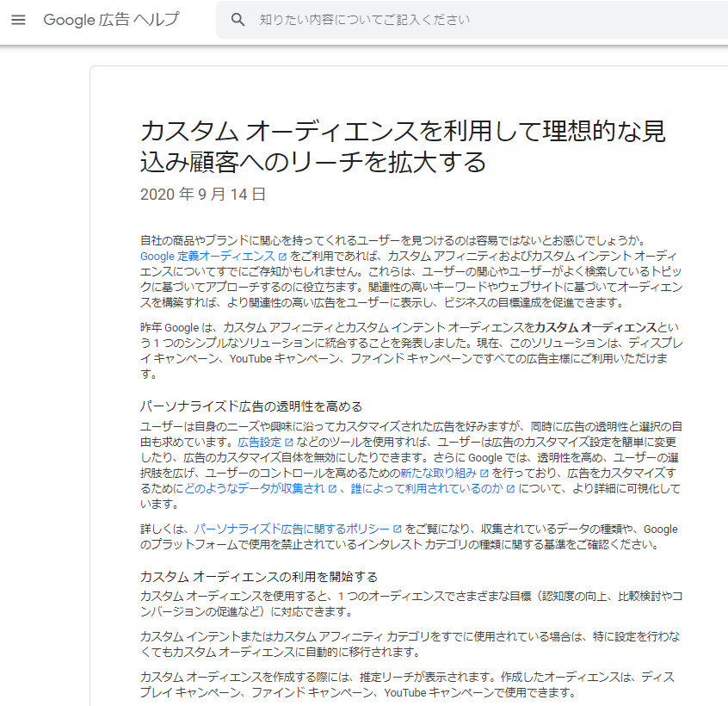Viewport: 728px width, 706px height.
Task: Open the hamburger main menu
Action: point(18,20)
